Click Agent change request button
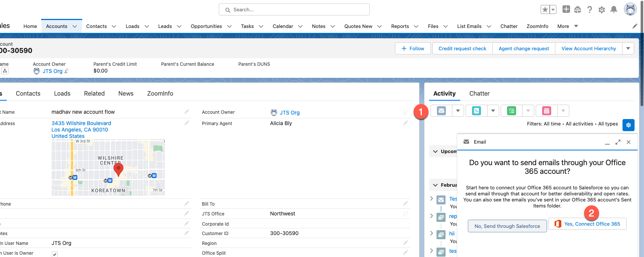The width and height of the screenshot is (644, 257). (x=524, y=48)
